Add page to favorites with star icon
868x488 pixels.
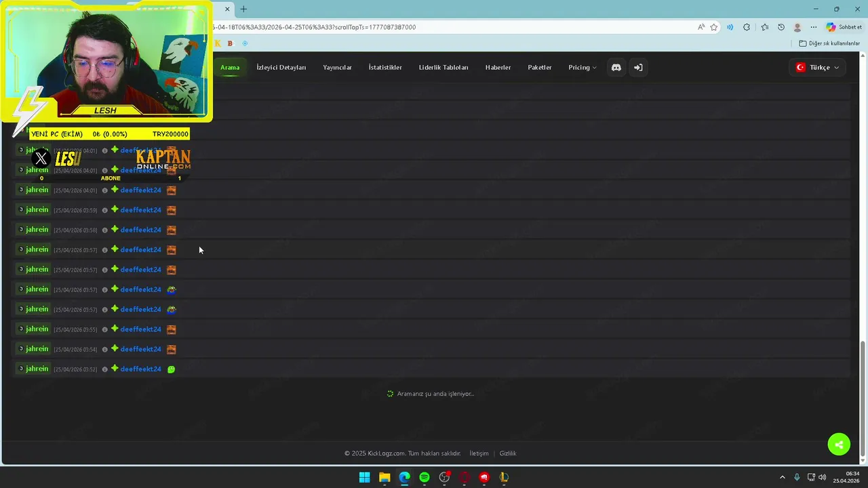pos(713,27)
